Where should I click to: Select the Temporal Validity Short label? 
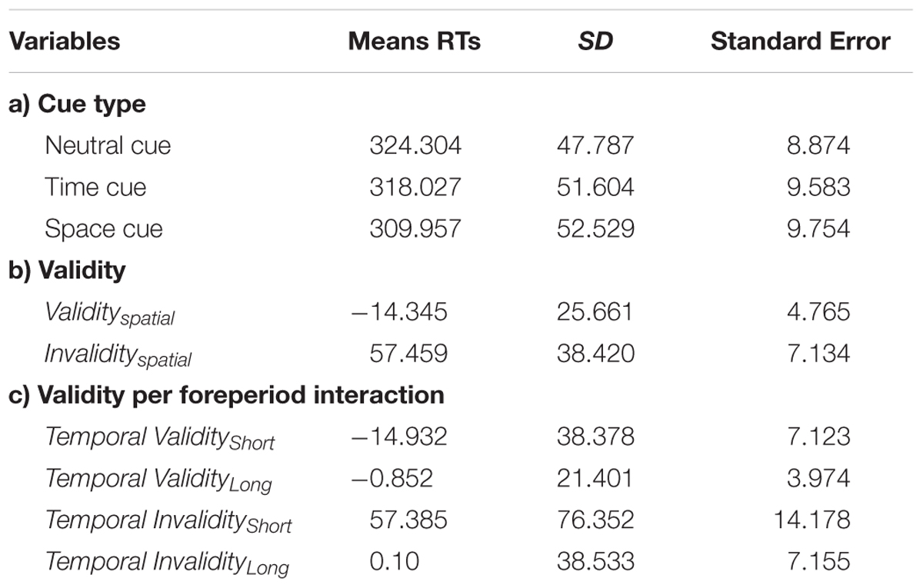[160, 438]
